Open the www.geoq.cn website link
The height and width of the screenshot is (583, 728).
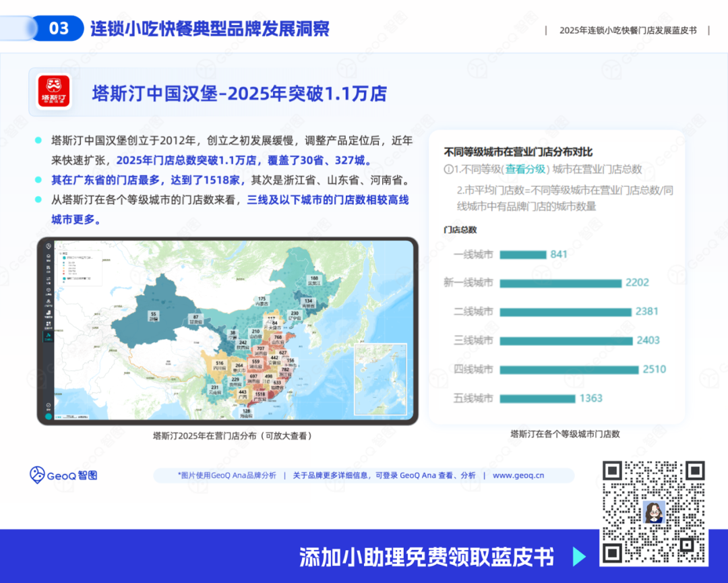pos(518,475)
